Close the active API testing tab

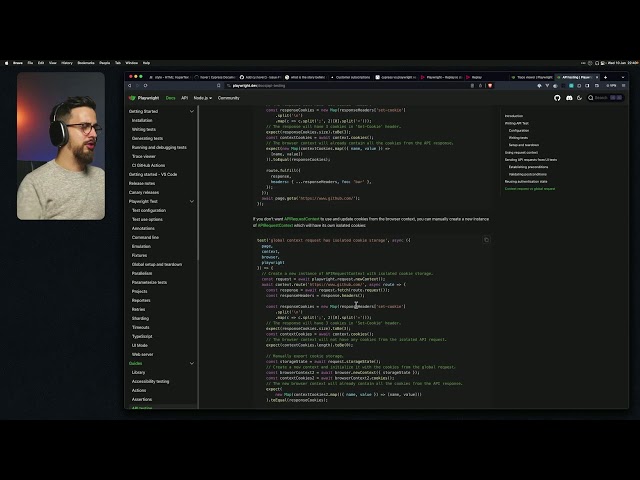(x=597, y=77)
